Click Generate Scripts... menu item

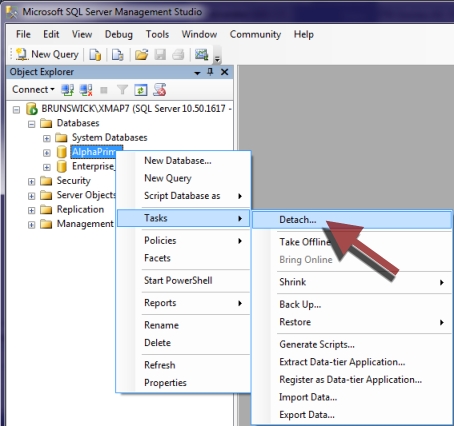tap(352, 344)
